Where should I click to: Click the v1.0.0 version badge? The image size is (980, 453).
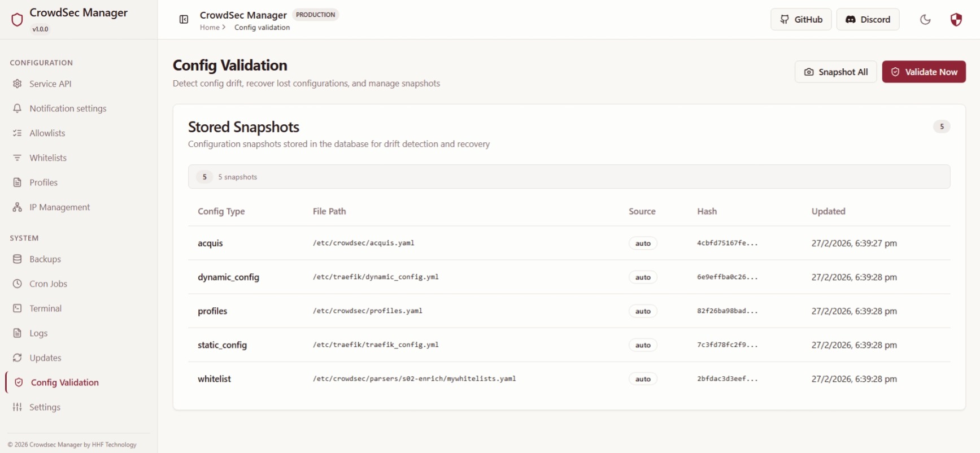pos(40,29)
